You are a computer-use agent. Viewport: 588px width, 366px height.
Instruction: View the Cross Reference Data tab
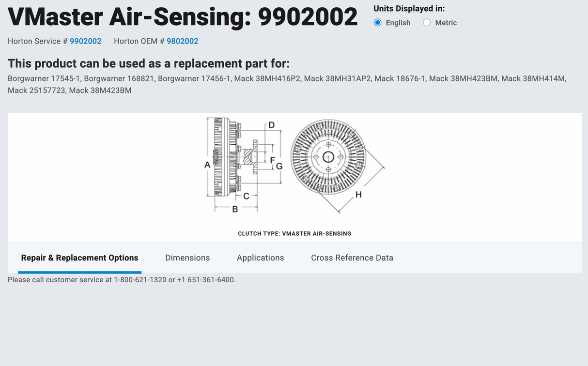(352, 258)
